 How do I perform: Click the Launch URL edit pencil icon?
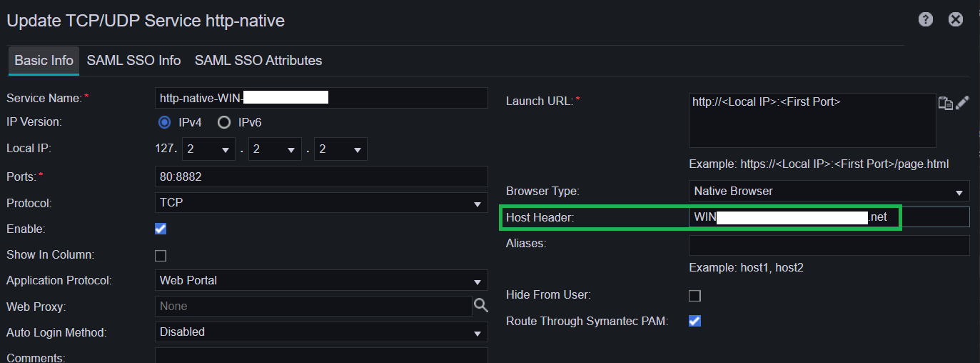[962, 102]
